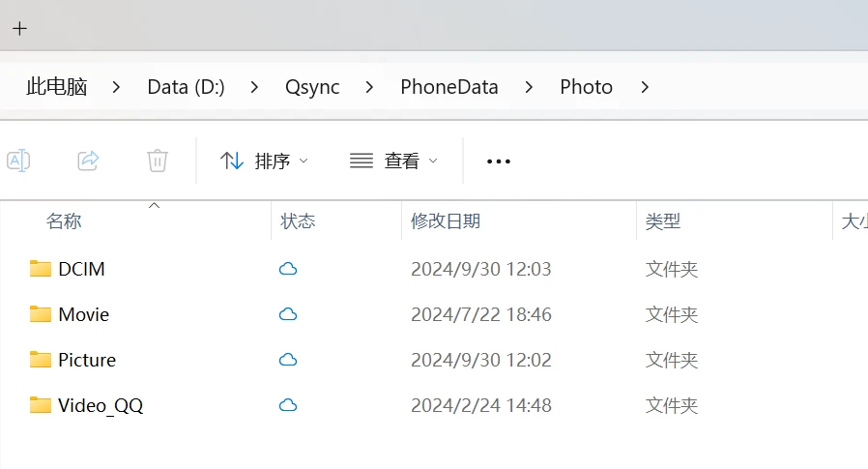Open the three-dot more options menu

(x=498, y=161)
